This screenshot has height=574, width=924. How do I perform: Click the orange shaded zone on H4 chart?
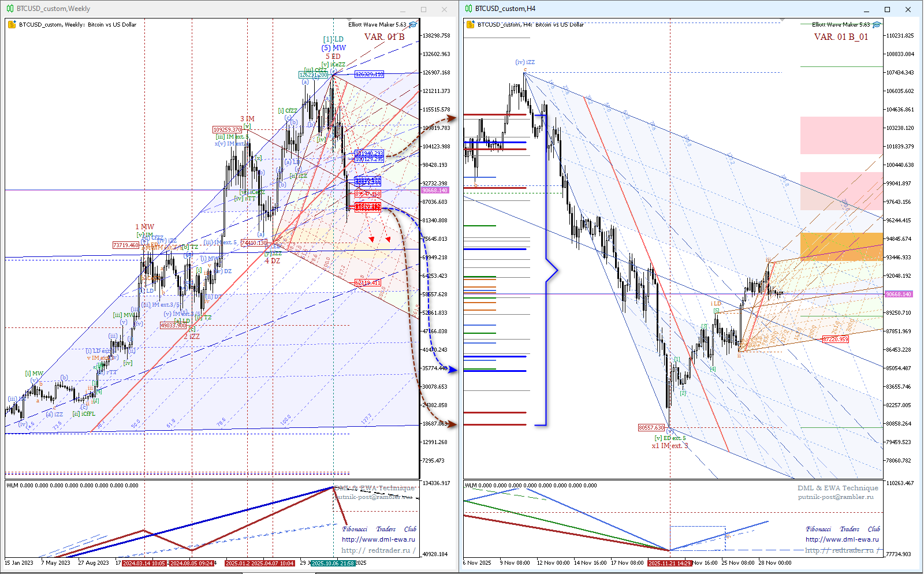point(841,247)
